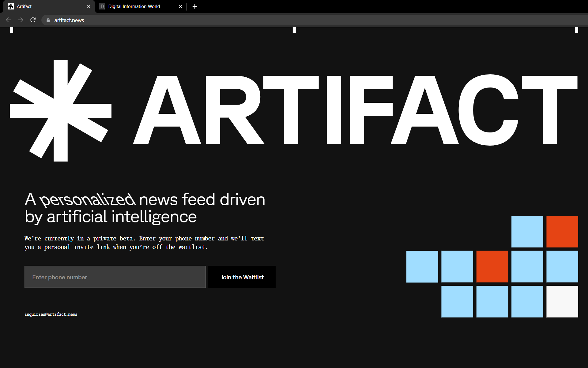Click the Artifact tab favicon
The width and height of the screenshot is (588, 368).
11,6
